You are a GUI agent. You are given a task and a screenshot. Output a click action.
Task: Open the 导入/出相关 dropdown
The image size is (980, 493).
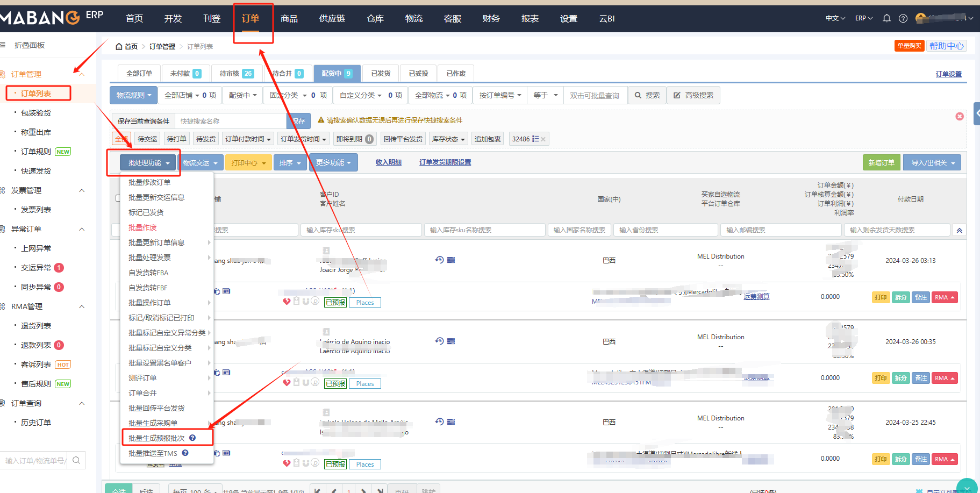tap(933, 162)
